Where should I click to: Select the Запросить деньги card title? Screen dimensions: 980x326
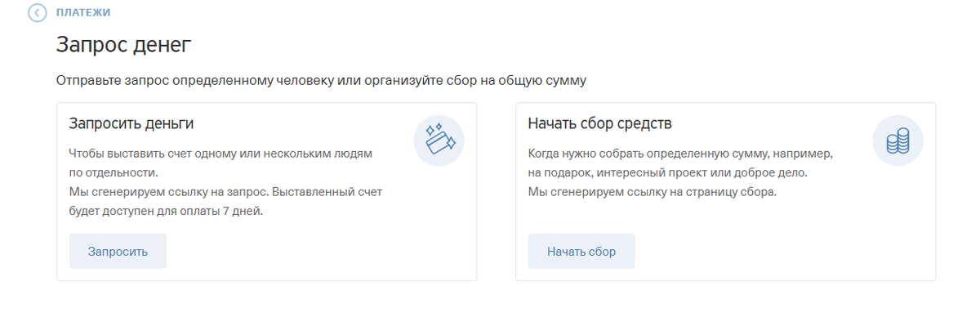[x=131, y=123]
